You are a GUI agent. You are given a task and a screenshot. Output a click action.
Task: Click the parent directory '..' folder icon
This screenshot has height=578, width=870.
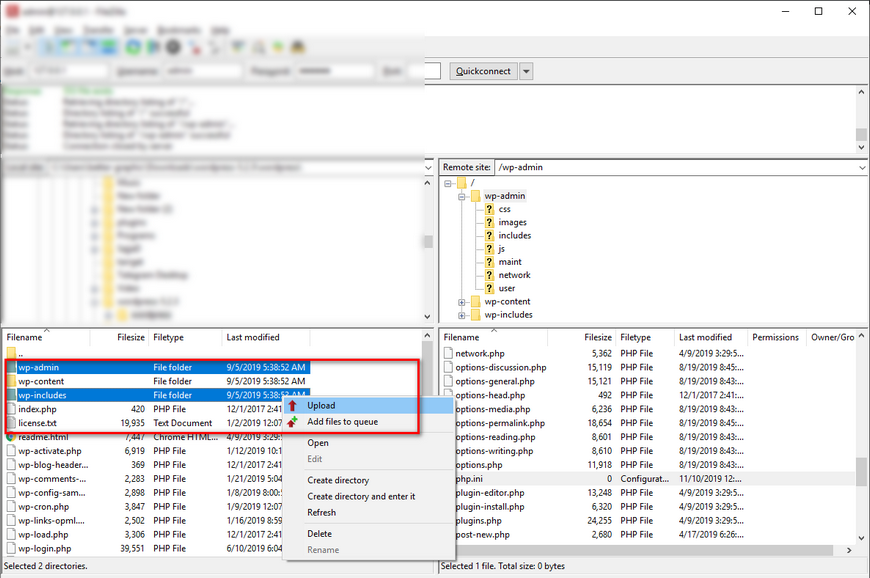(11, 353)
